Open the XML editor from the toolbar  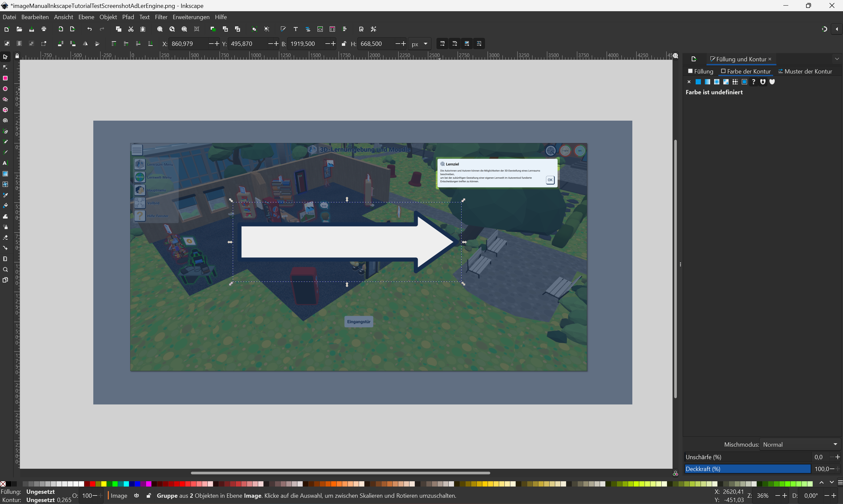pyautogui.click(x=320, y=29)
